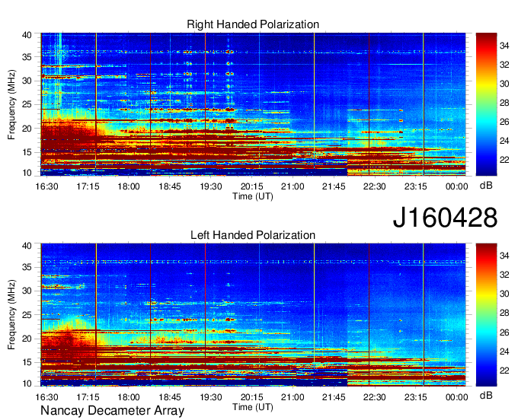Viewport: 518px width, 420px height.
Task: Click the 25 MHz tick of Right Handed plot
Action: (27, 104)
